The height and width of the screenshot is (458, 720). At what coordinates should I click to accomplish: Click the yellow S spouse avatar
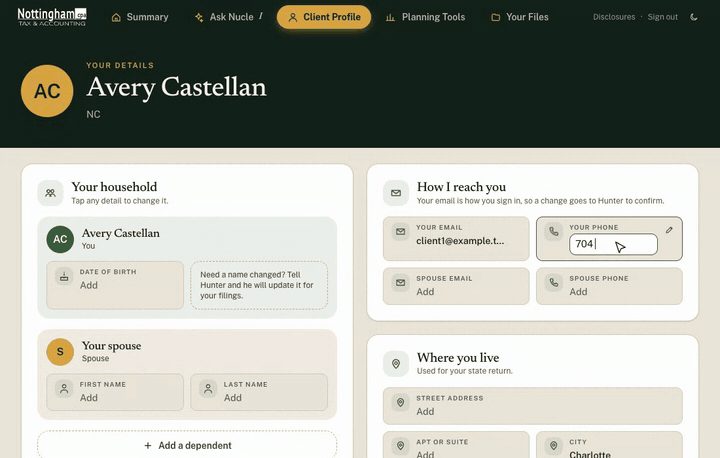tap(60, 352)
